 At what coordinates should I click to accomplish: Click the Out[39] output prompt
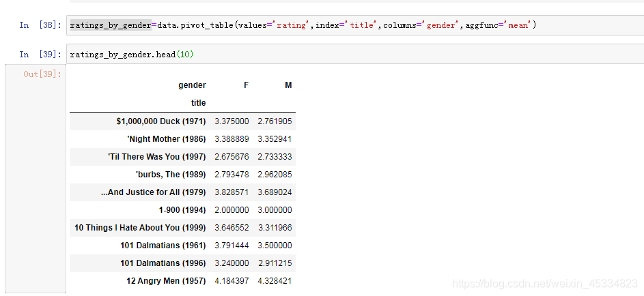[42, 74]
